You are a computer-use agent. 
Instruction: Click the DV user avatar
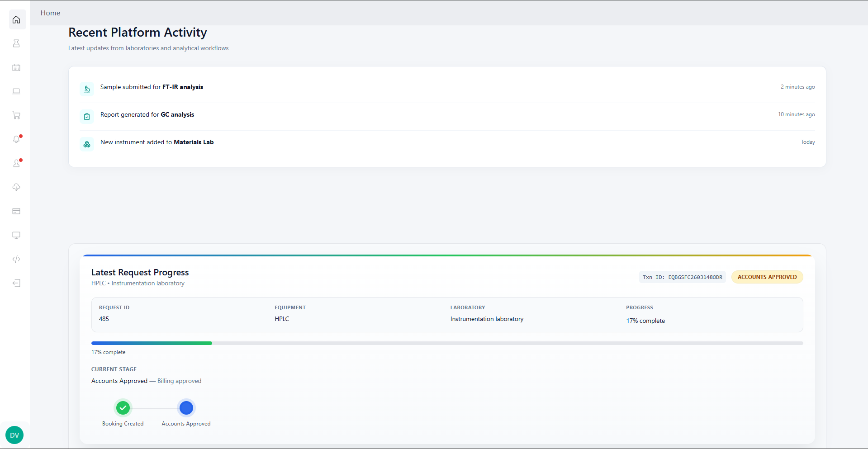[x=14, y=435]
